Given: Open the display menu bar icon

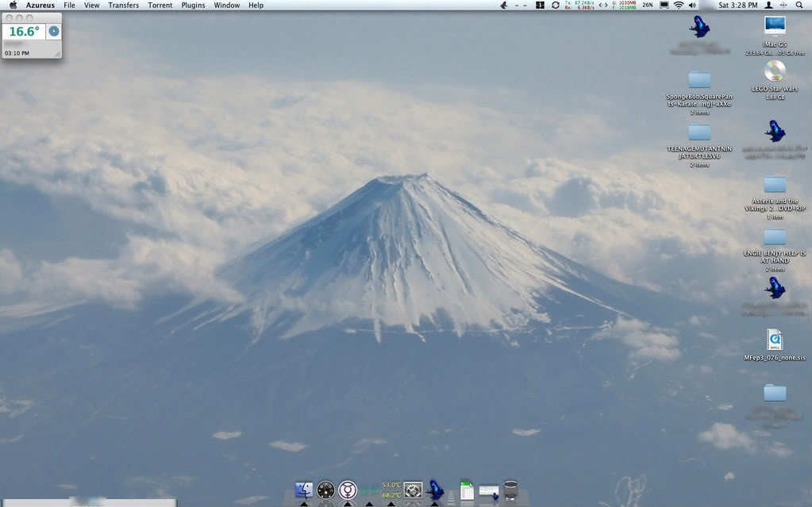Looking at the screenshot, I should tap(664, 6).
